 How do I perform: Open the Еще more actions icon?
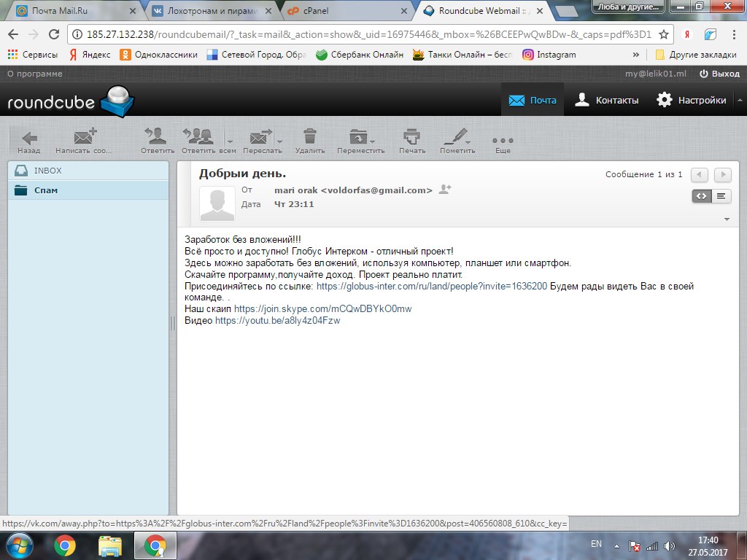point(503,141)
